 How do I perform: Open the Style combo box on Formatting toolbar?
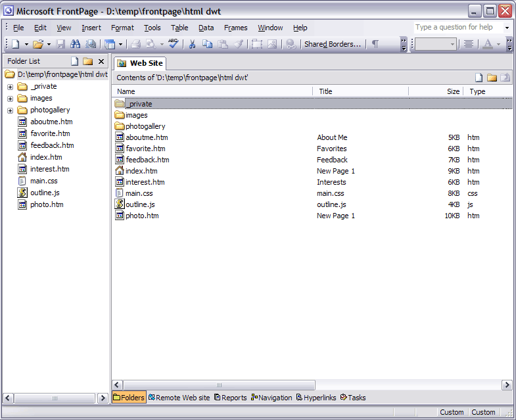pos(436,44)
